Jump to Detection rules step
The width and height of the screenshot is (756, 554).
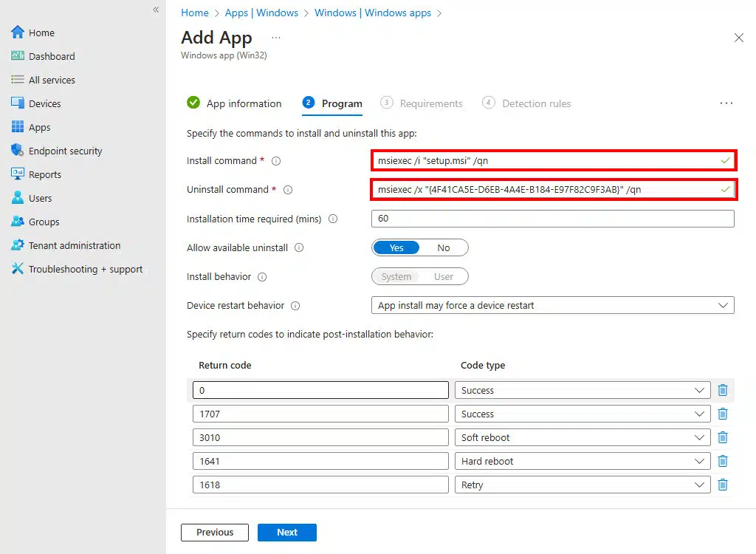[x=526, y=103]
